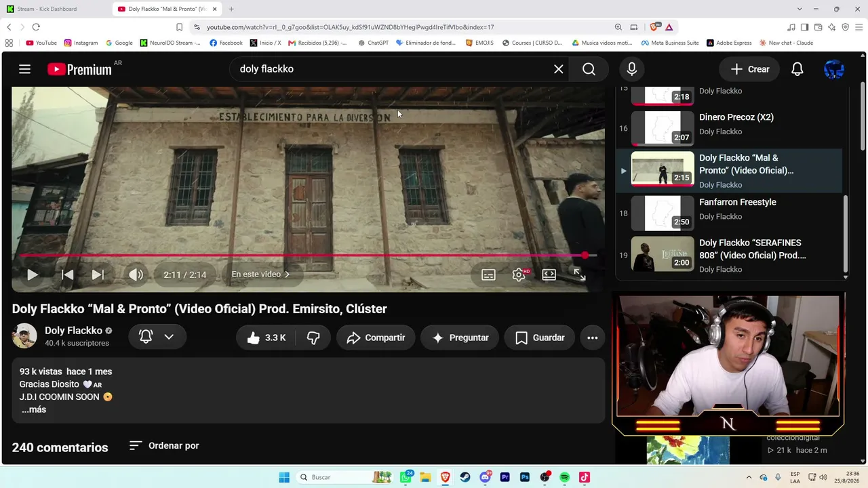This screenshot has height=488, width=868.
Task: Share the video via Compartir
Action: click(x=376, y=338)
